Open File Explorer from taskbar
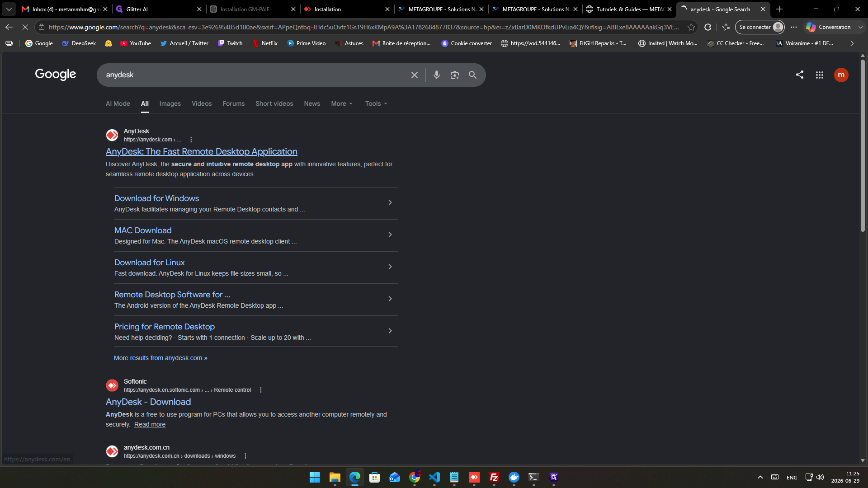 coord(335,477)
